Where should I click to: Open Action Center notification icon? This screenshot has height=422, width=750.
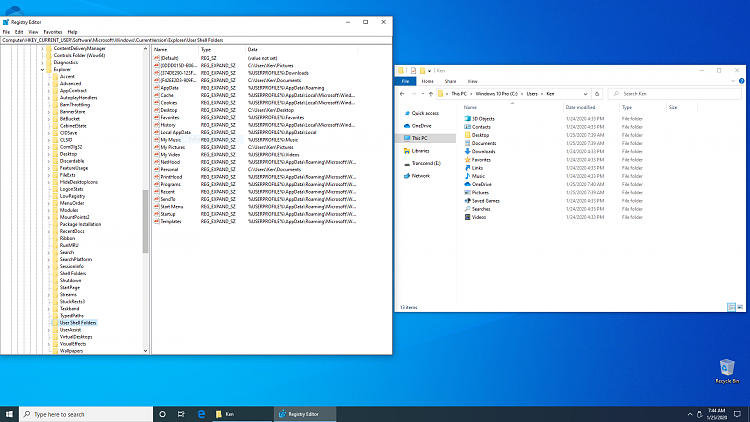point(738,414)
